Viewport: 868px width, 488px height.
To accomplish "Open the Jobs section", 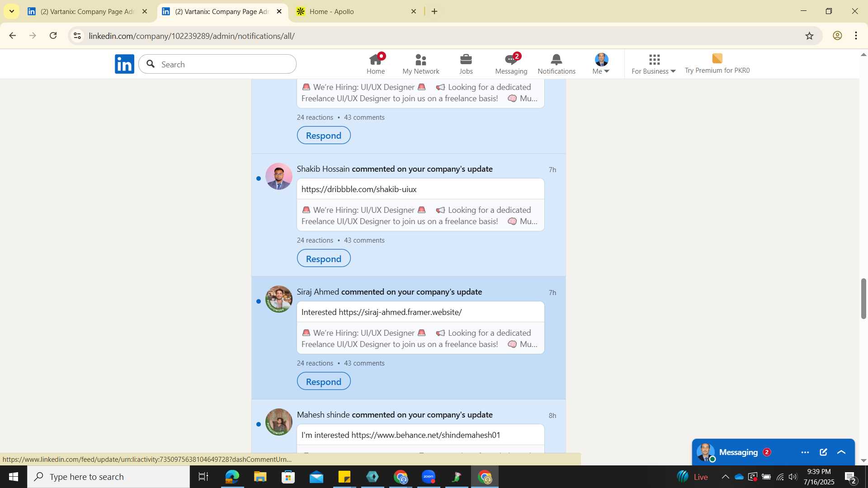I will [466, 64].
